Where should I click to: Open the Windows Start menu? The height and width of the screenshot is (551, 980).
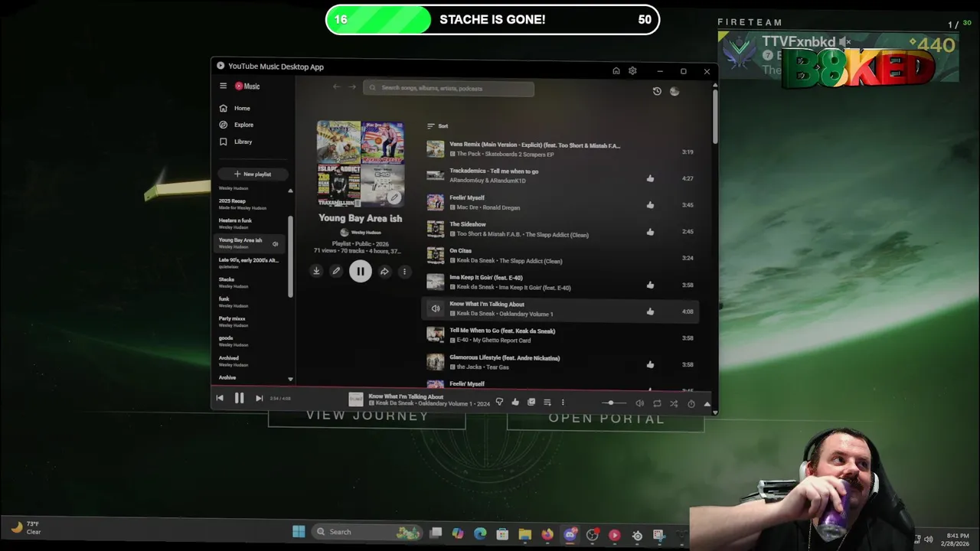coord(299,531)
